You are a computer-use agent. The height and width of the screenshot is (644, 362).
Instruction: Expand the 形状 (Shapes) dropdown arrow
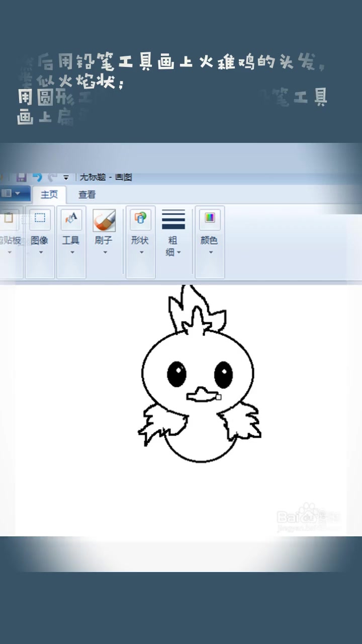[141, 252]
